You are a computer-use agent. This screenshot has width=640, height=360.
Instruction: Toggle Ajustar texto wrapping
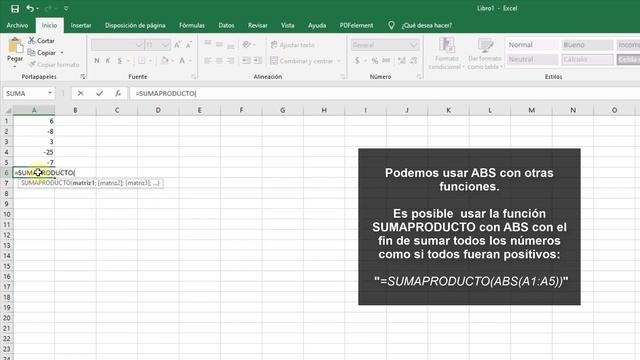coord(293,45)
